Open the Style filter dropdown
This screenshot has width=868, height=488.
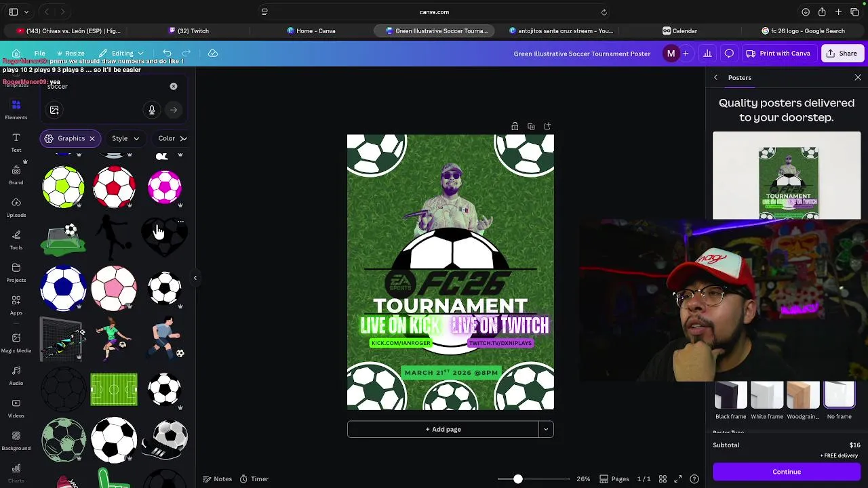tap(125, 138)
